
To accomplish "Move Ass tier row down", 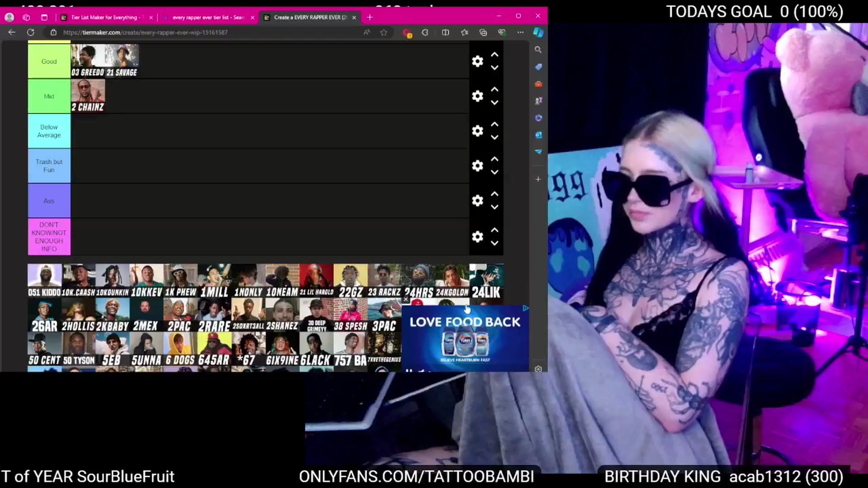I will (x=495, y=207).
